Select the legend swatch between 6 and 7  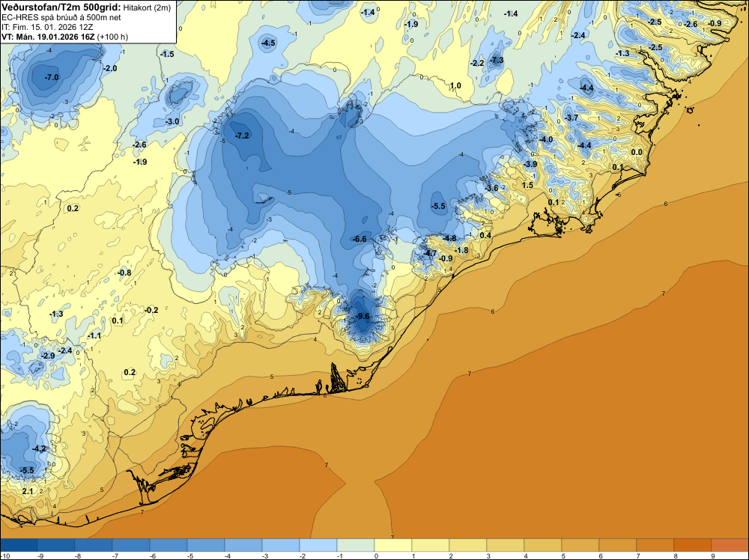pyautogui.click(x=618, y=545)
